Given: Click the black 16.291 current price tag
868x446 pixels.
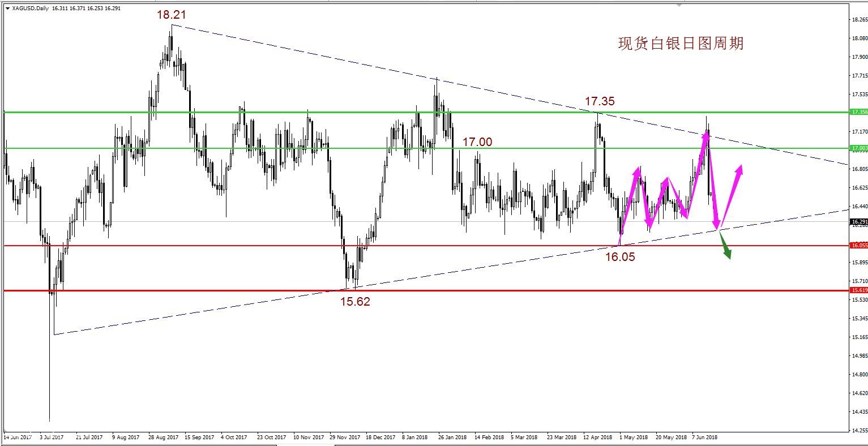Looking at the screenshot, I should [x=859, y=222].
